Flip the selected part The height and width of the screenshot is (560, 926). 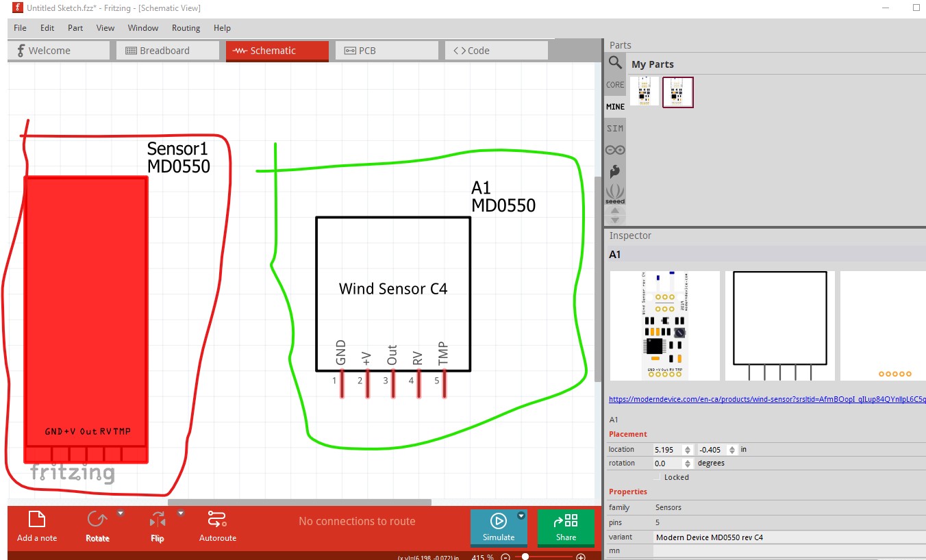pyautogui.click(x=157, y=526)
